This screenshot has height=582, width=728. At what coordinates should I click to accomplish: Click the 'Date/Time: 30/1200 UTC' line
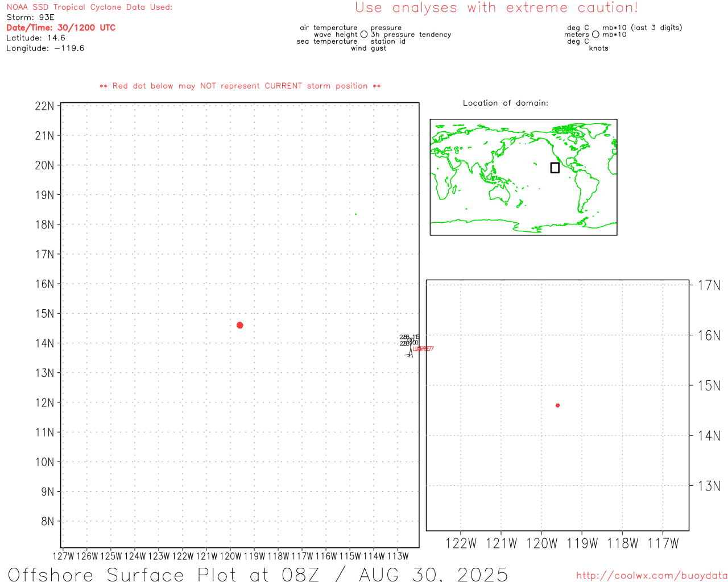pos(61,28)
